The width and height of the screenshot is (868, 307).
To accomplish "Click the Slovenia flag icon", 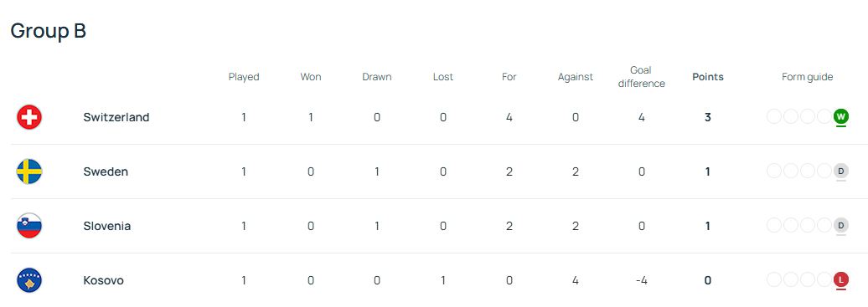I will click(29, 226).
